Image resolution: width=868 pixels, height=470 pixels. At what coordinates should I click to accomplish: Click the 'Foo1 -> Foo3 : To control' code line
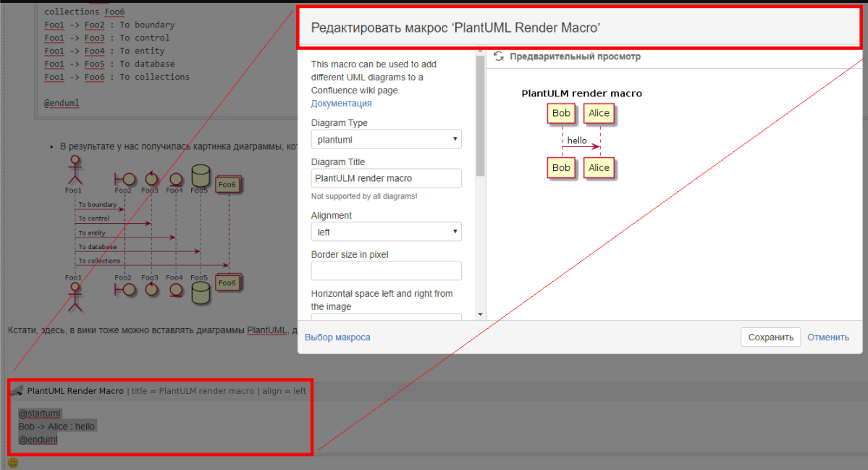click(107, 38)
